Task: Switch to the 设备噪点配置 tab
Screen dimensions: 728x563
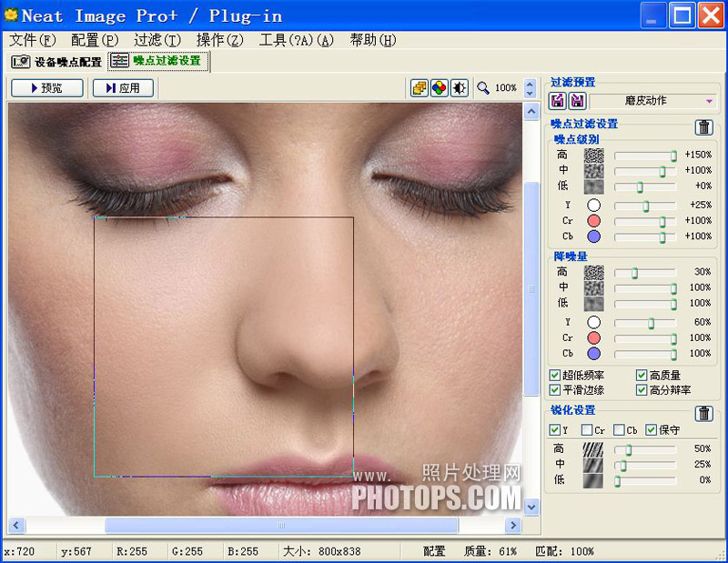Action: point(56,62)
